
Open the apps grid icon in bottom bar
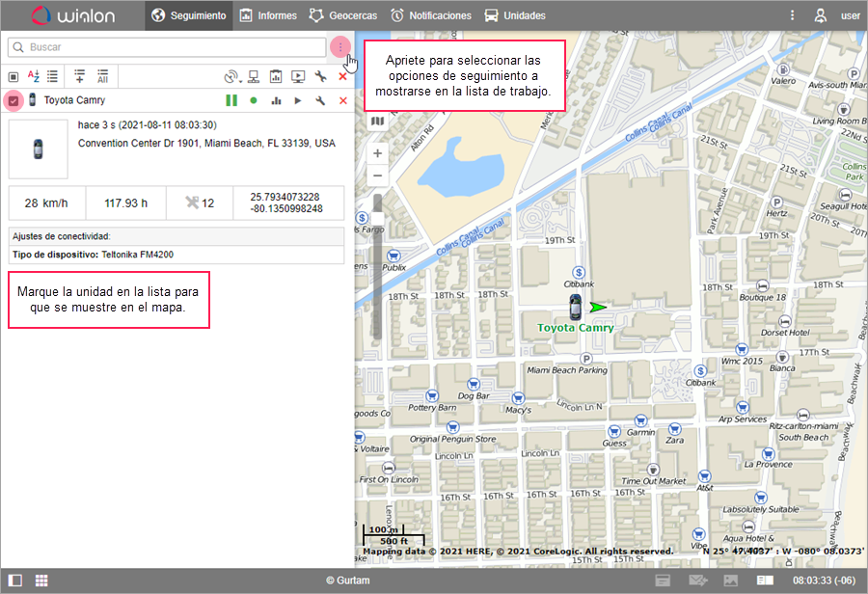[x=41, y=580]
